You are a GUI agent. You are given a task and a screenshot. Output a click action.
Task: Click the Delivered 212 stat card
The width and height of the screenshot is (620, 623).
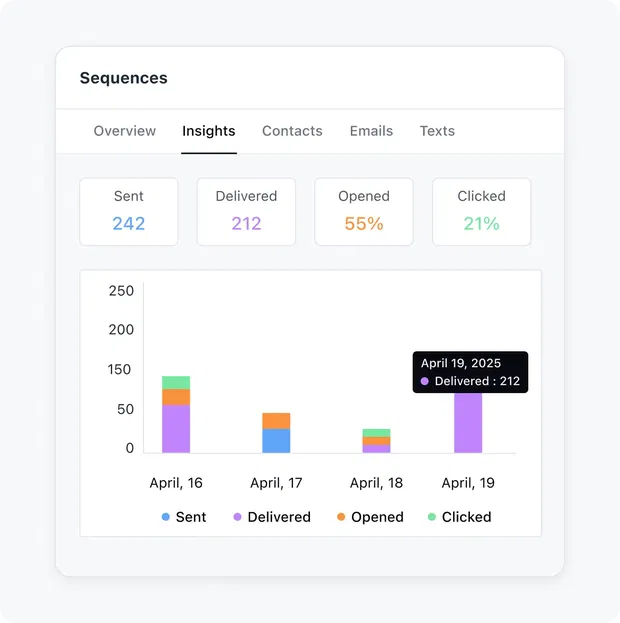tap(246, 212)
